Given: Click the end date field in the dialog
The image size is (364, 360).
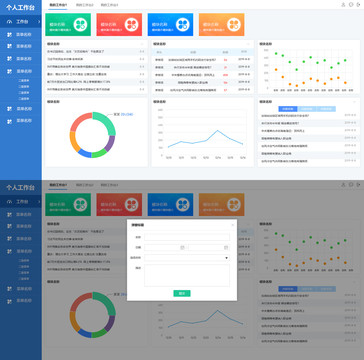Looking at the screenshot, I should click(x=209, y=248).
